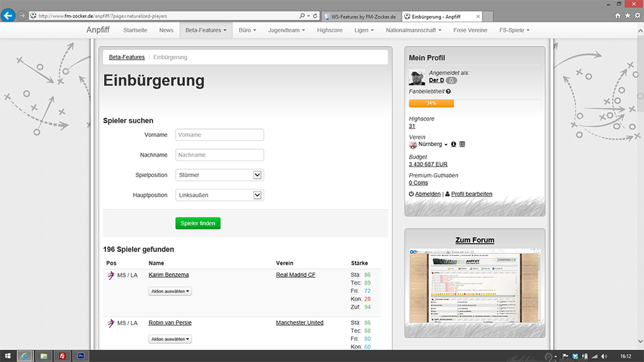This screenshot has height=362, width=644.
Task: Open Photoshop from the taskbar
Action: pyautogui.click(x=81, y=355)
